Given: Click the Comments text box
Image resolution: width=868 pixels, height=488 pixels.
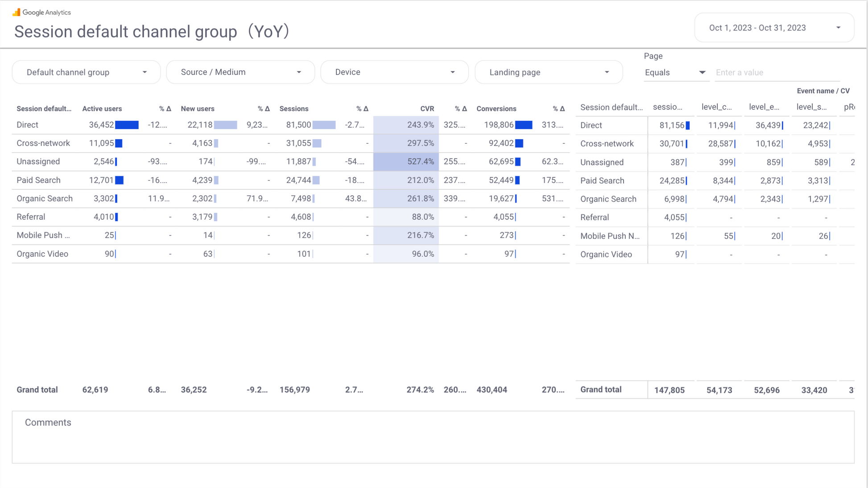Looking at the screenshot, I should tap(433, 437).
